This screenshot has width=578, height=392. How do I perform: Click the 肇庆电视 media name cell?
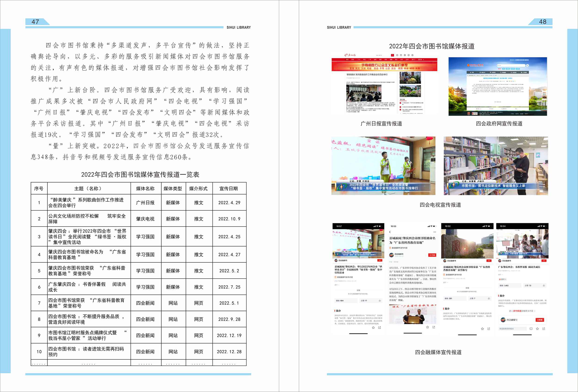point(146,219)
